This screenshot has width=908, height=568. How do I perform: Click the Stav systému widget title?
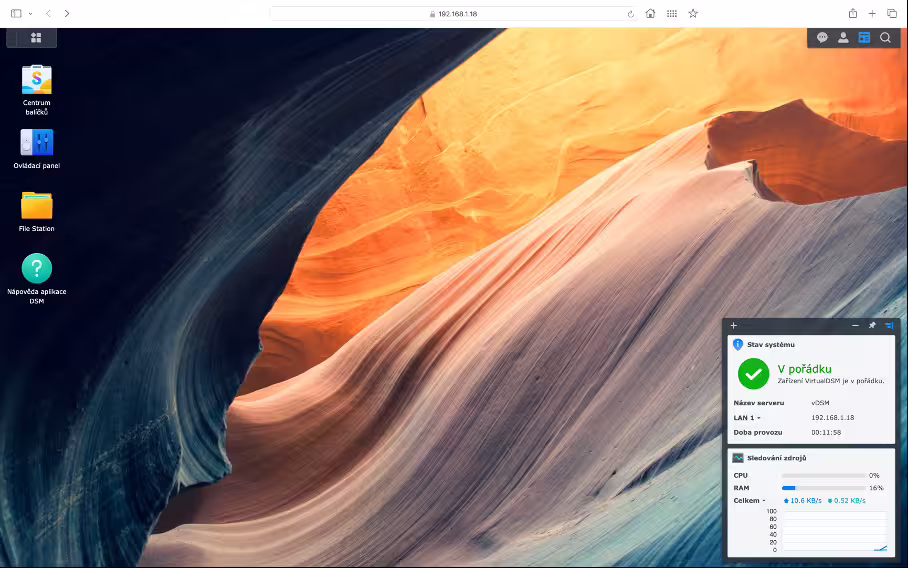point(771,345)
